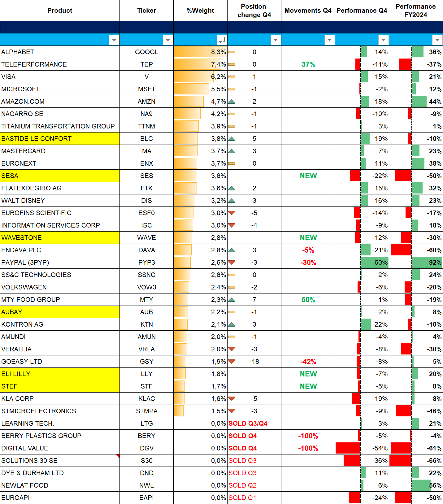Open the Movements Q4 filter dropdown
The image size is (443, 504).
tap(329, 40)
